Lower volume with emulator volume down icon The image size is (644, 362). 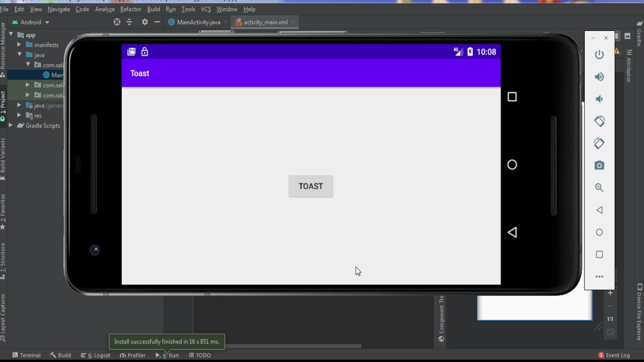point(599,99)
